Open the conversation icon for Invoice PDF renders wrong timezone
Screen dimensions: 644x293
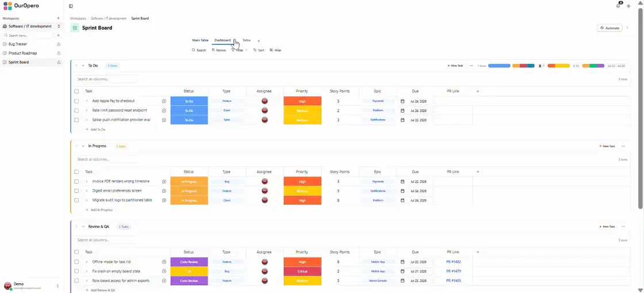coord(164,182)
